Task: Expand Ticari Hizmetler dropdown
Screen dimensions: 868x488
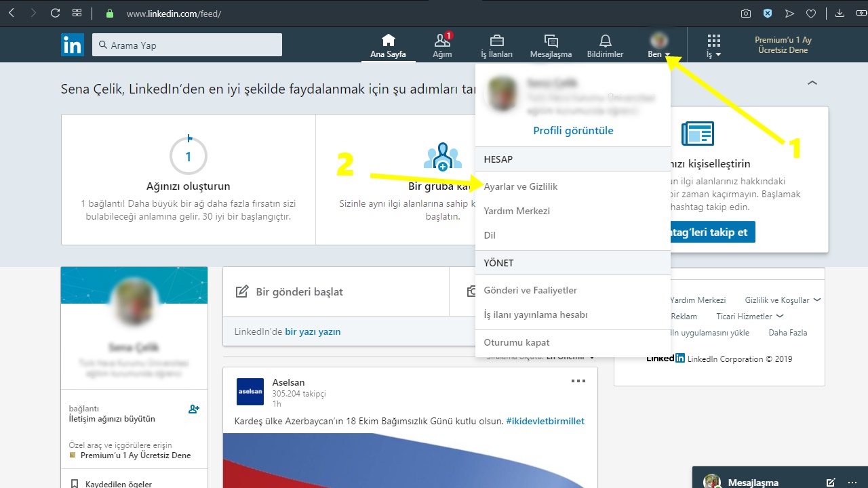Action: [x=749, y=316]
